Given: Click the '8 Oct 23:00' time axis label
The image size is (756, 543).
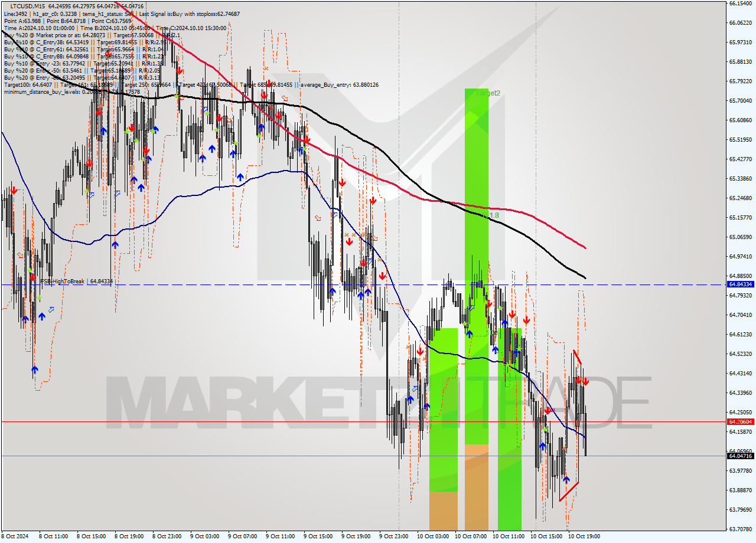Looking at the screenshot, I should tap(167, 537).
